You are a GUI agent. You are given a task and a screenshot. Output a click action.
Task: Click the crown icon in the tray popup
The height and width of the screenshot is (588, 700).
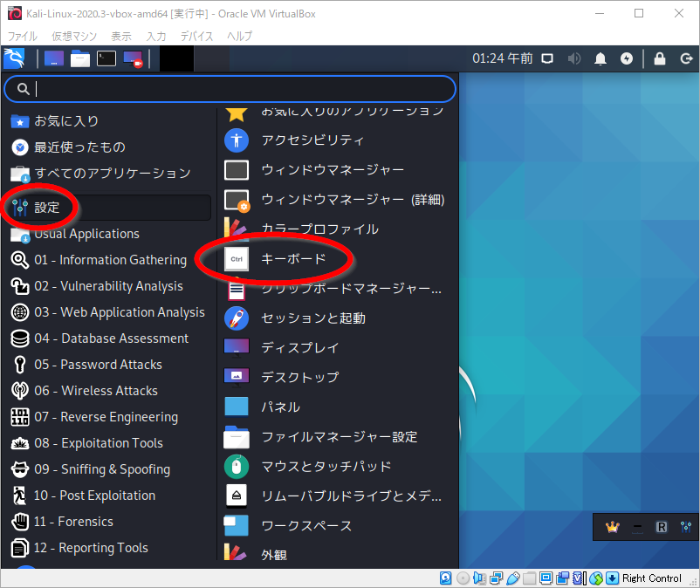(x=613, y=527)
